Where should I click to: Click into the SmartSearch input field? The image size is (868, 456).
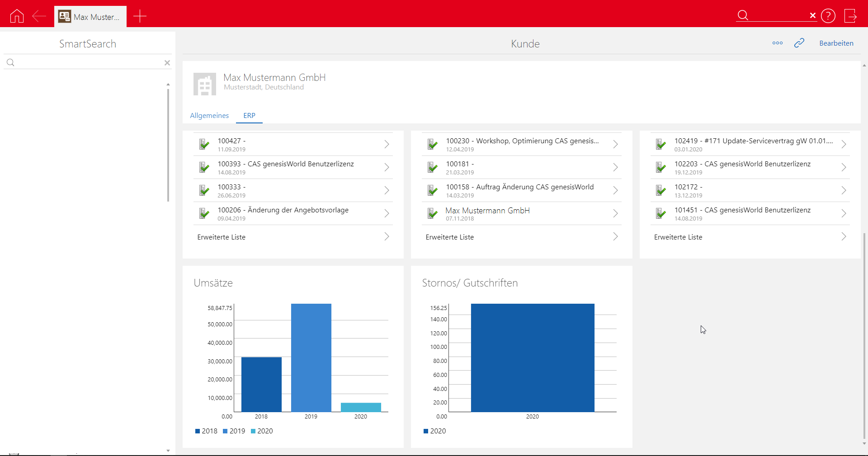coord(88,63)
